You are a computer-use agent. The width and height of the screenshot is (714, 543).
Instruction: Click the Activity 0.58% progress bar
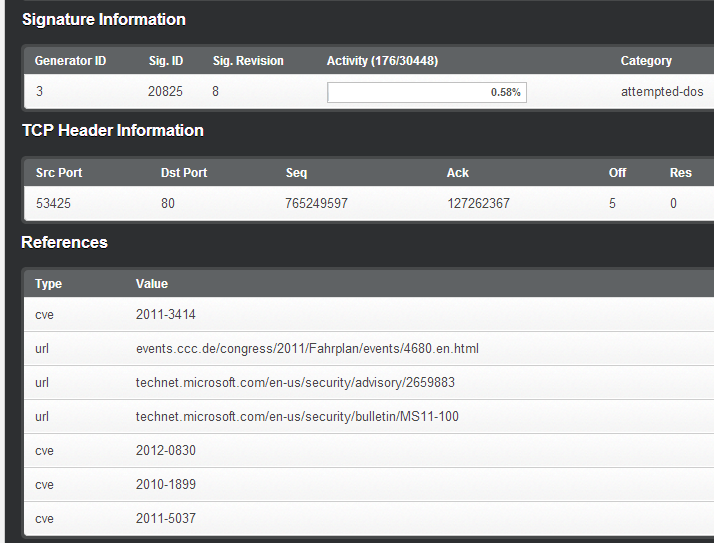tap(426, 92)
